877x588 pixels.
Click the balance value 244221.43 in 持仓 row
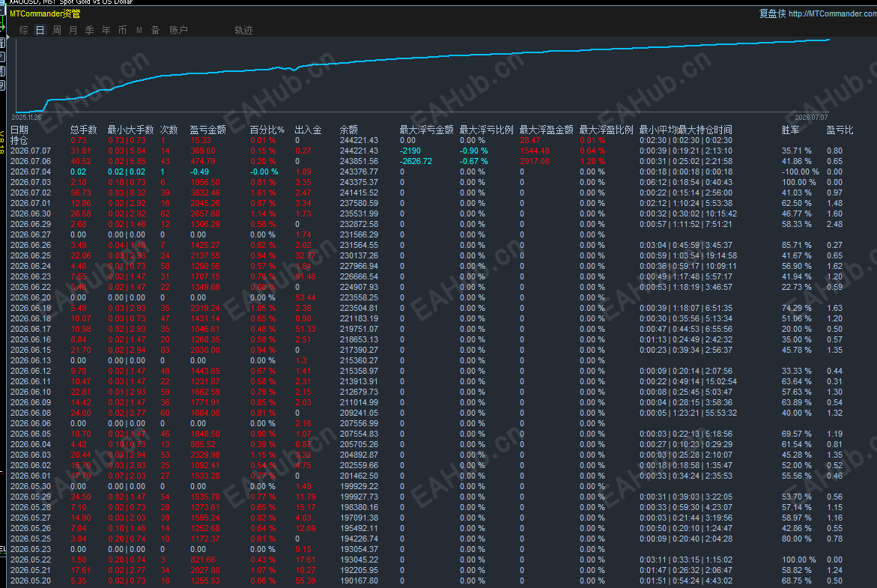[359, 140]
